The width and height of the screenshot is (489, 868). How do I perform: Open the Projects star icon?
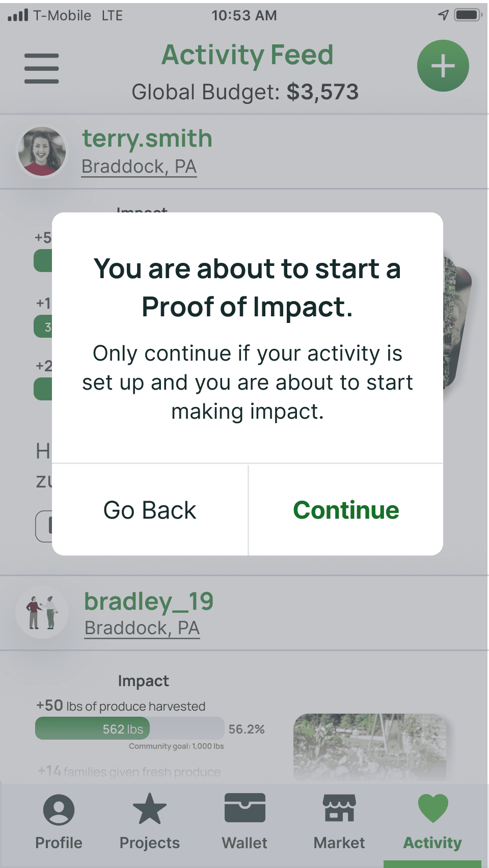[149, 809]
